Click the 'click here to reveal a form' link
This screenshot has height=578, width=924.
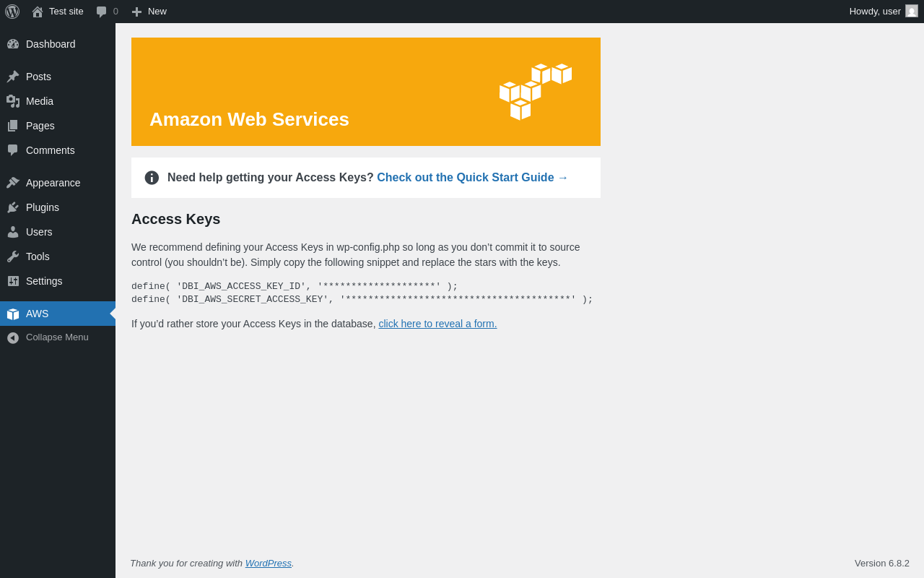coord(437,324)
